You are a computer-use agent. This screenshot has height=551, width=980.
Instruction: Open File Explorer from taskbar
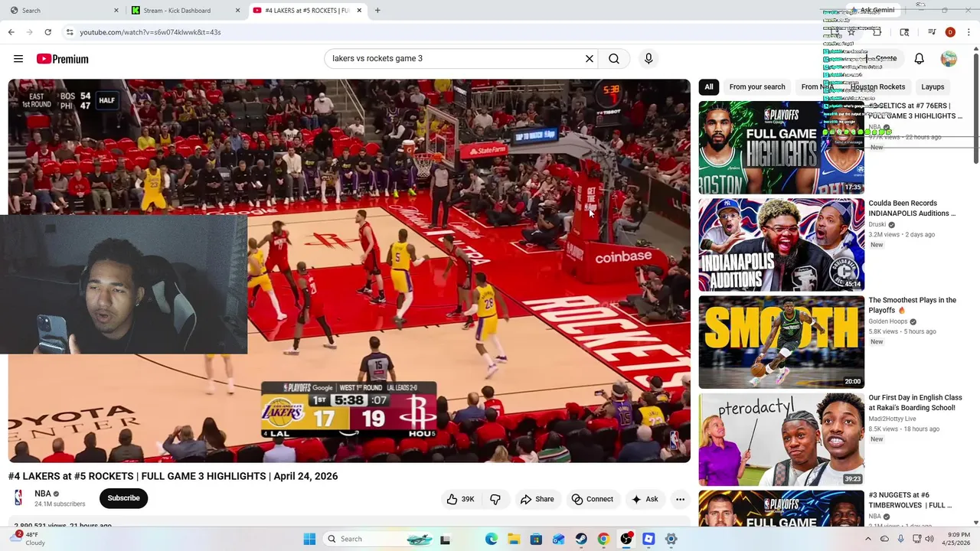coord(514,539)
